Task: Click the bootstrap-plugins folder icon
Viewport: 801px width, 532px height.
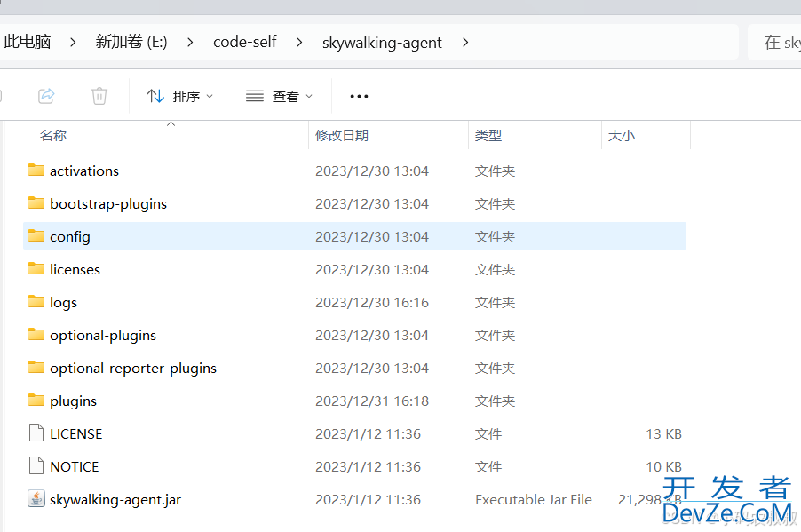Action: point(36,202)
